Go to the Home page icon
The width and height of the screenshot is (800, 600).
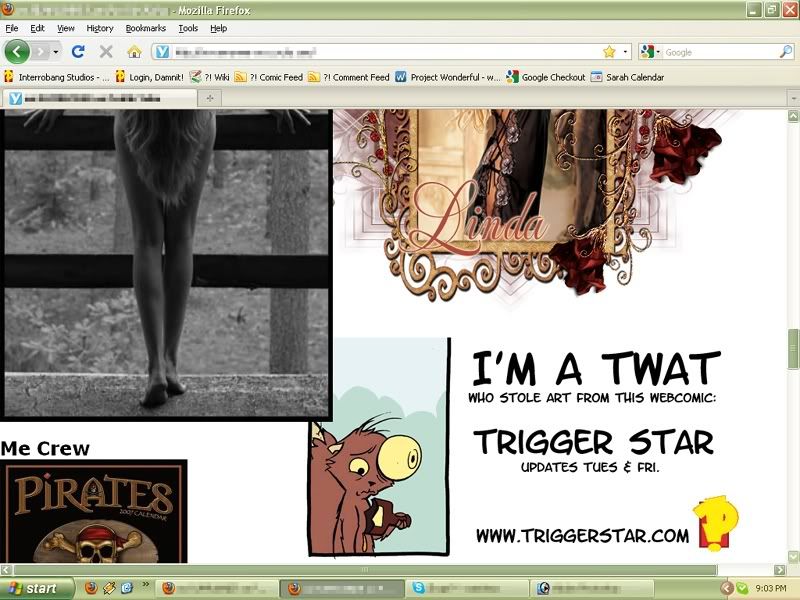pos(134,52)
